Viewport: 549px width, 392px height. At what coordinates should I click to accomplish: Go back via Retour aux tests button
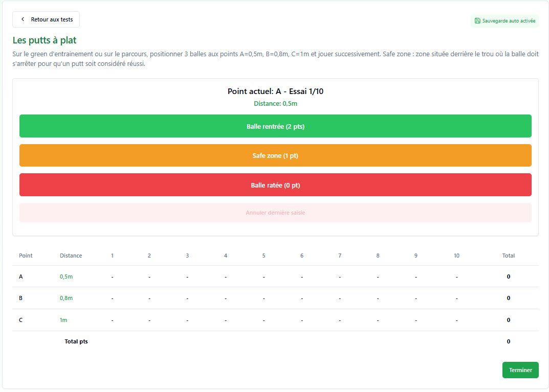pos(46,19)
